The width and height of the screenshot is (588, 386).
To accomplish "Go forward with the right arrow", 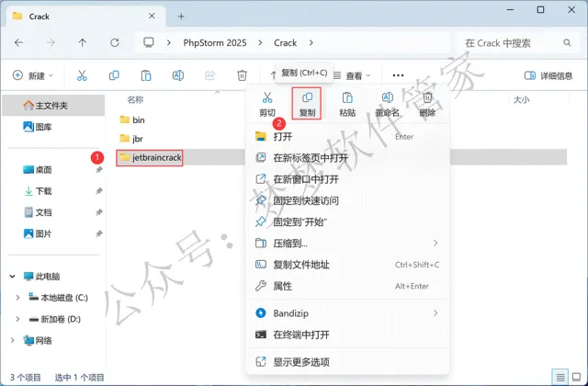I will (x=51, y=42).
